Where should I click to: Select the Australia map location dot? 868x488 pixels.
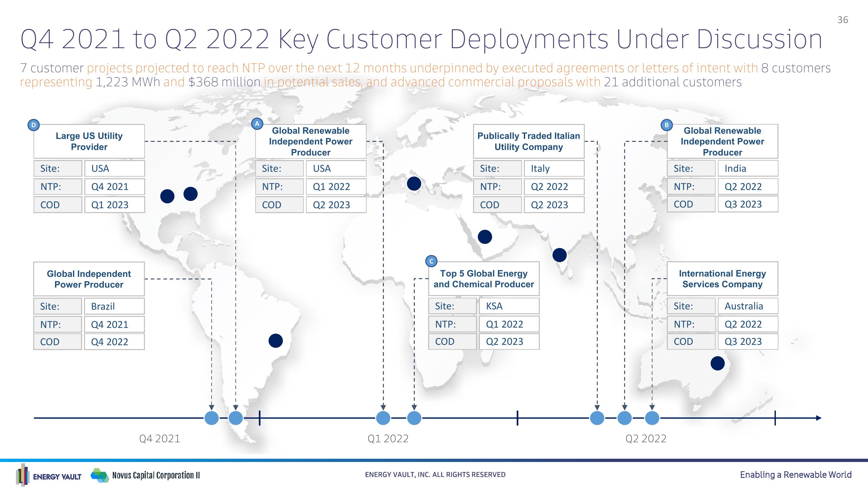click(x=718, y=363)
